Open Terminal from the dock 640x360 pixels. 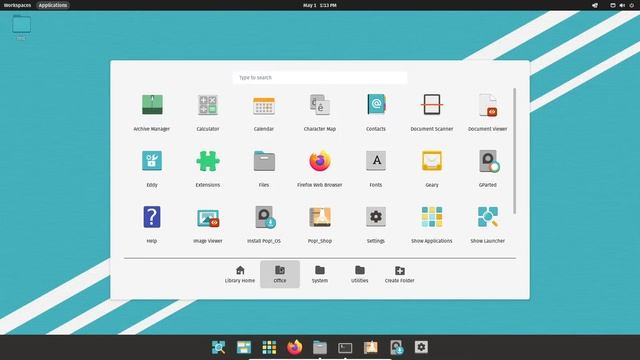[x=345, y=347]
